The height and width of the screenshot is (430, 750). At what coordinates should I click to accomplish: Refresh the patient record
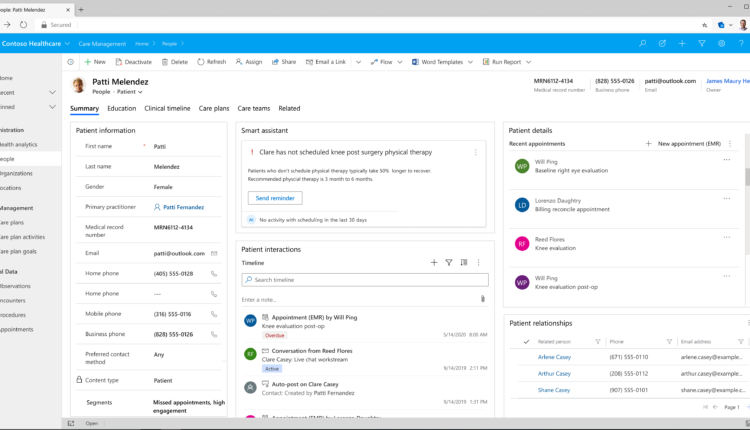[201, 62]
